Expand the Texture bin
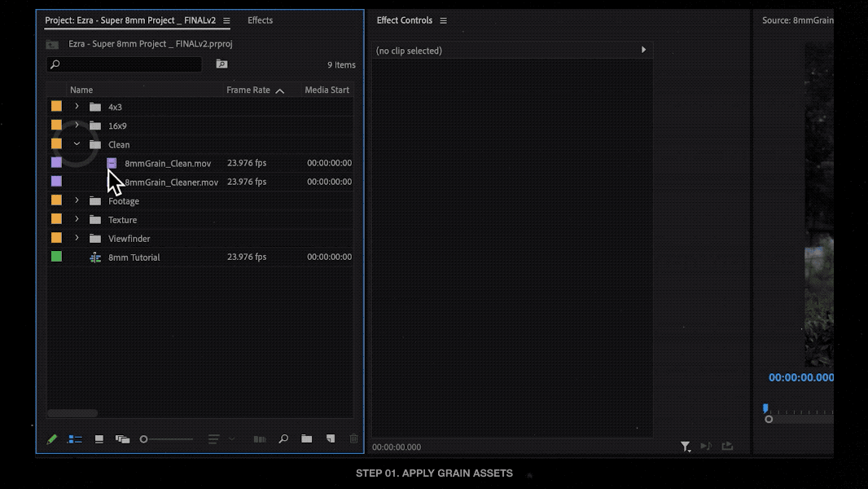The width and height of the screenshot is (868, 489). click(77, 219)
